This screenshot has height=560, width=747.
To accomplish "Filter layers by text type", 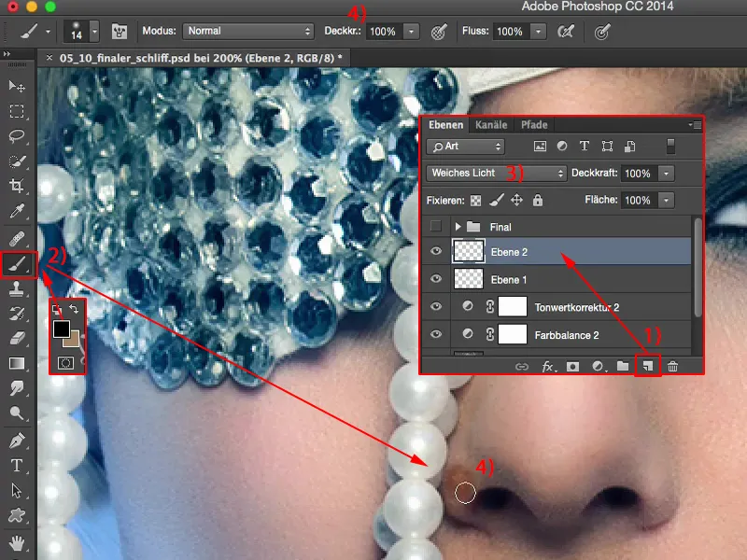I will [x=585, y=147].
